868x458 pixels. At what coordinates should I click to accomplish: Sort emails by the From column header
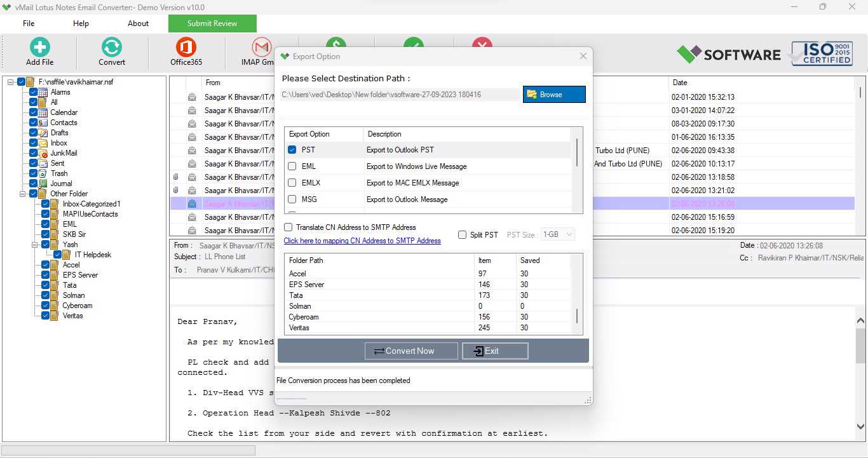pos(213,83)
